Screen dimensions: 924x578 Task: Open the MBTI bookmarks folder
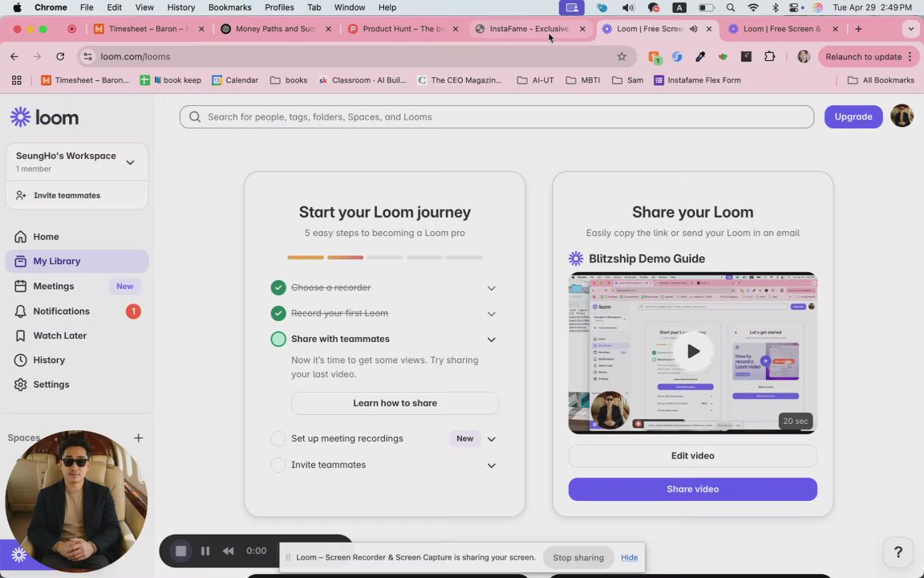(x=582, y=80)
